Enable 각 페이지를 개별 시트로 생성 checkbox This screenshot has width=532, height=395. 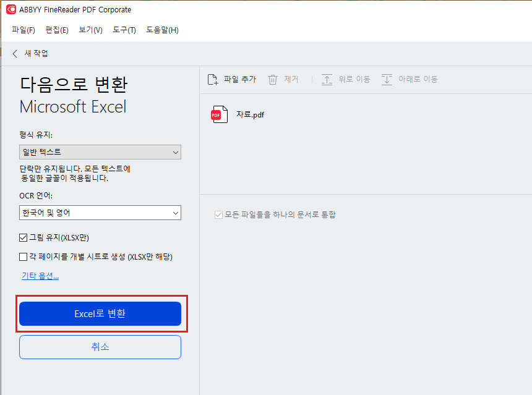coord(23,257)
